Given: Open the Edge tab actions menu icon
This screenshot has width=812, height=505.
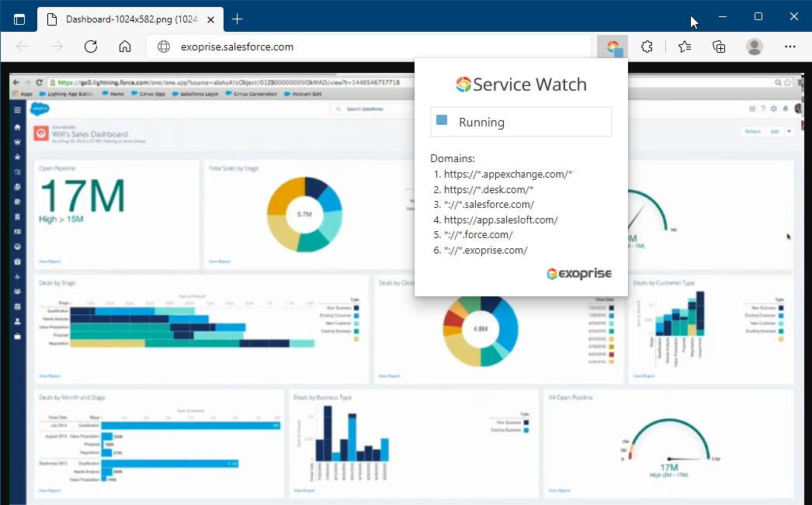Looking at the screenshot, I should click(19, 19).
